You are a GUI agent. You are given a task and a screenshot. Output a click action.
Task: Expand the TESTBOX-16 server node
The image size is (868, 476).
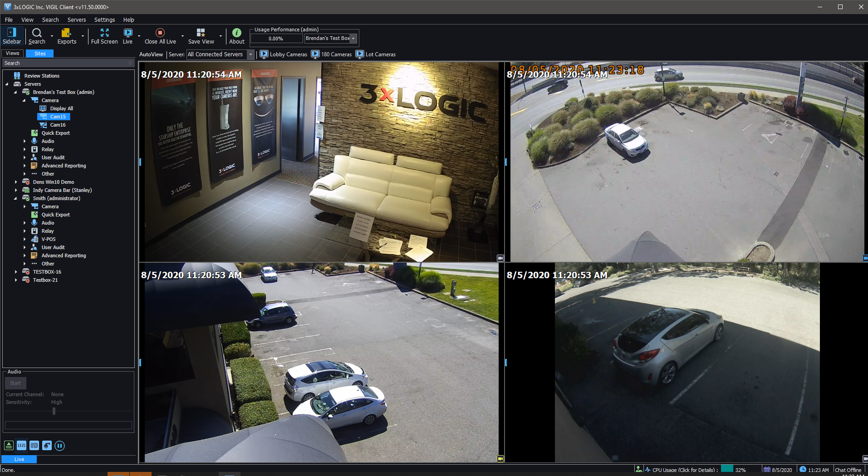[x=16, y=271]
